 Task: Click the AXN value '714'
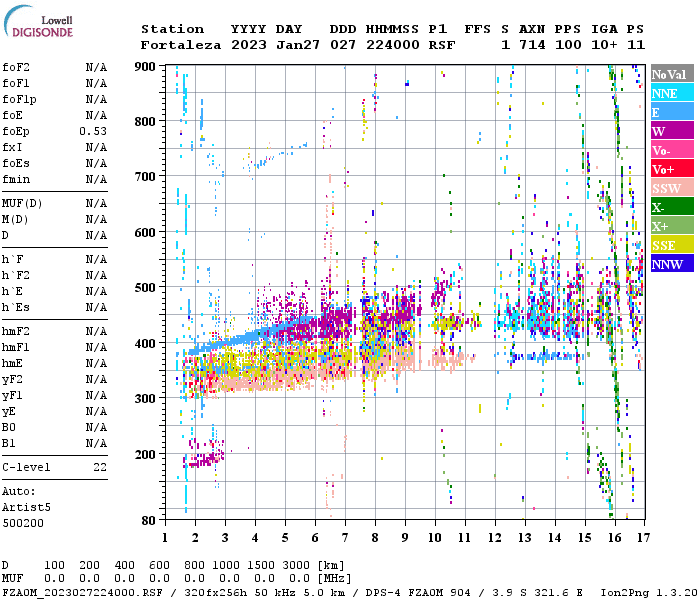pyautogui.click(x=532, y=45)
